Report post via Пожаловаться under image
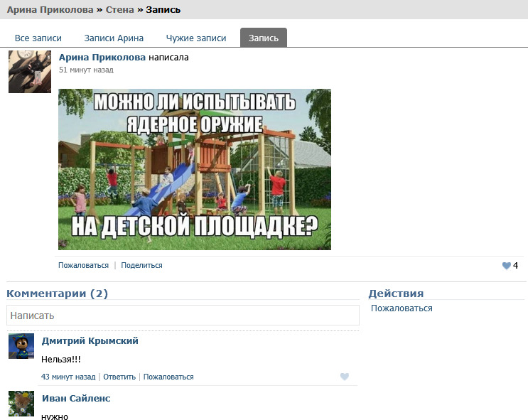 [x=84, y=265]
